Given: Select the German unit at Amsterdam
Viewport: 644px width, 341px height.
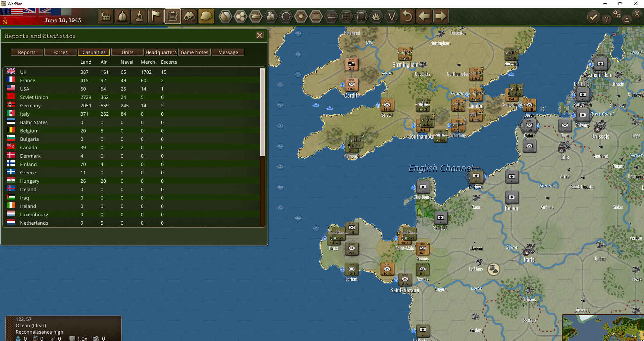Looking at the screenshot, I should point(600,64).
